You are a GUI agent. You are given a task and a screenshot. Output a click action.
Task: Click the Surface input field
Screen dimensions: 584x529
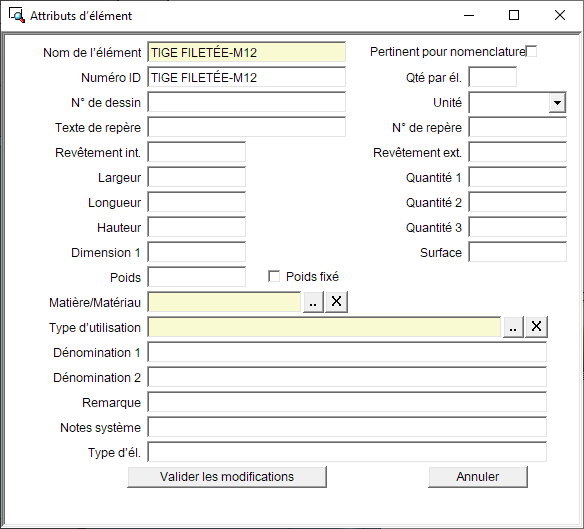pos(518,252)
